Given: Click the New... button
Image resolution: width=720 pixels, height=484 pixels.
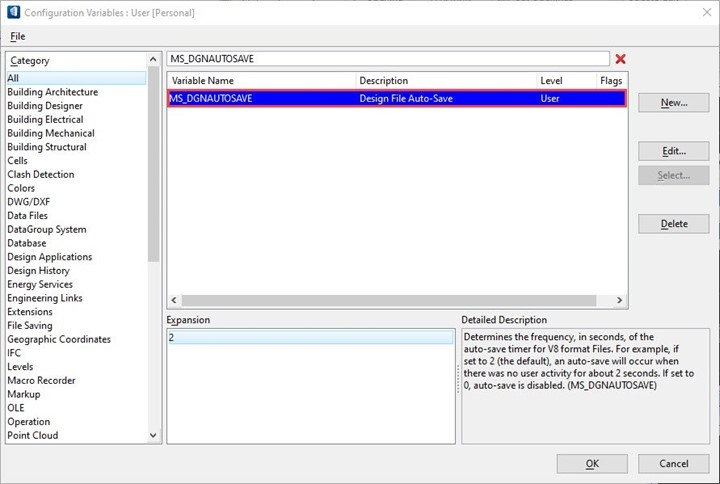Looking at the screenshot, I should click(x=674, y=102).
